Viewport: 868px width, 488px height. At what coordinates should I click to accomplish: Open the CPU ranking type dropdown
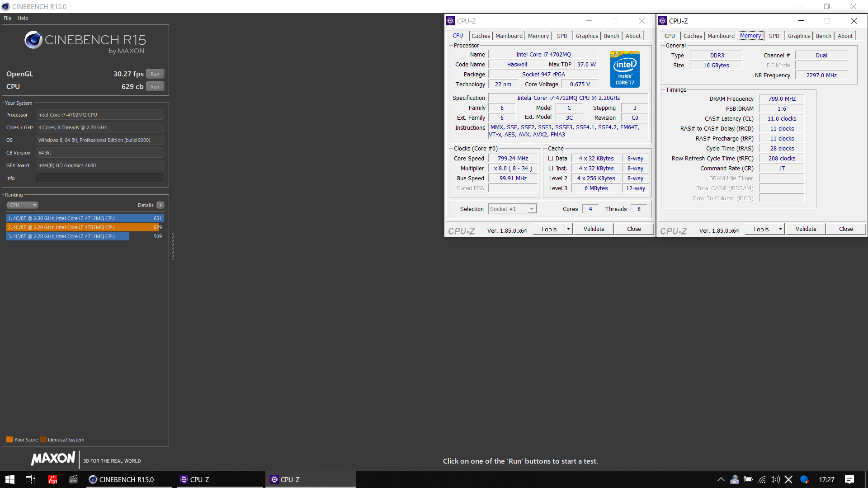(x=23, y=205)
